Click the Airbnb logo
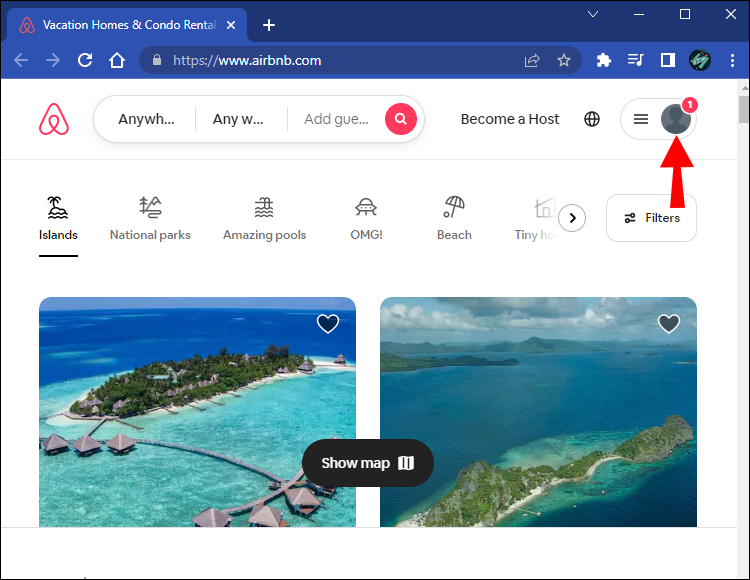The height and width of the screenshot is (580, 750). (x=54, y=119)
